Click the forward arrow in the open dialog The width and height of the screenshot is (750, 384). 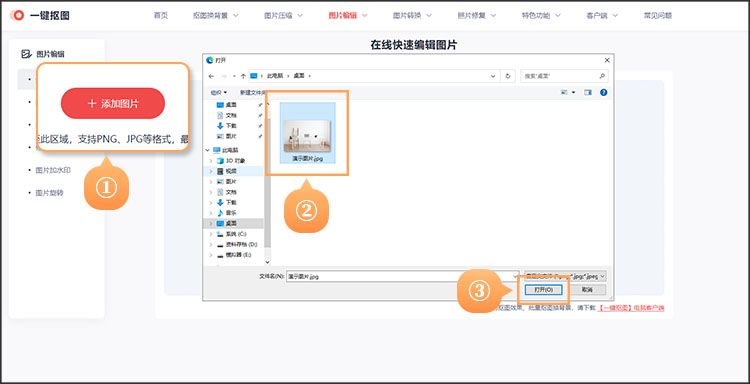tap(224, 76)
